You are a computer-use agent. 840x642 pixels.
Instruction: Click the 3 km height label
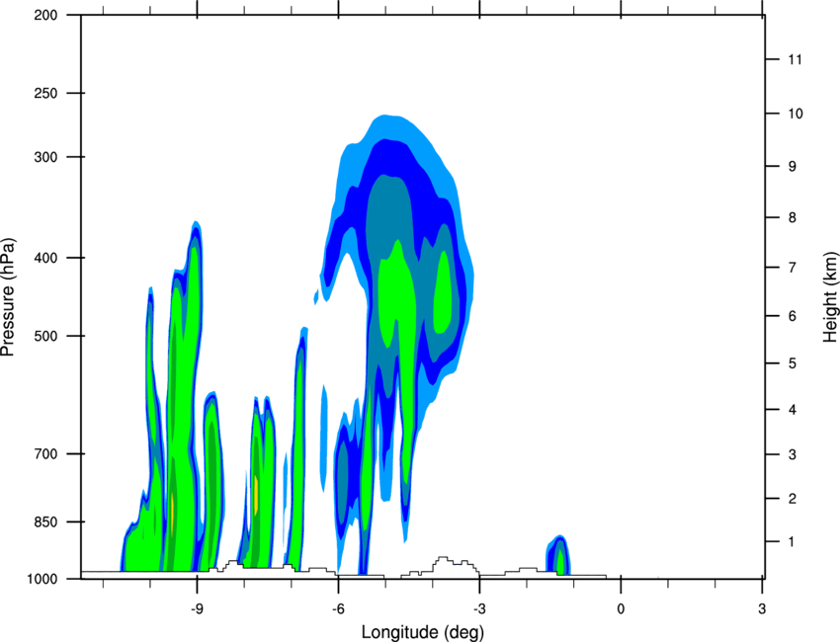(x=793, y=454)
